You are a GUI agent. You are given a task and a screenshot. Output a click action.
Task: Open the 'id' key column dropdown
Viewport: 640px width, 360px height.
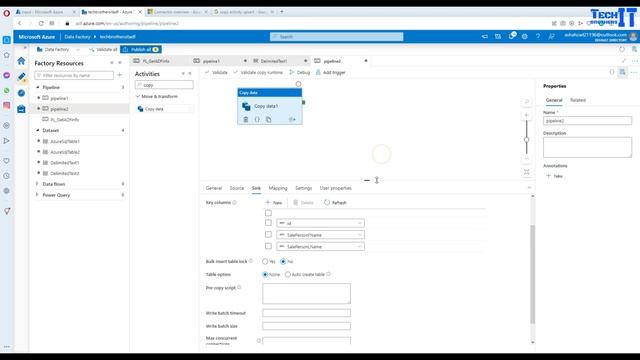320,223
